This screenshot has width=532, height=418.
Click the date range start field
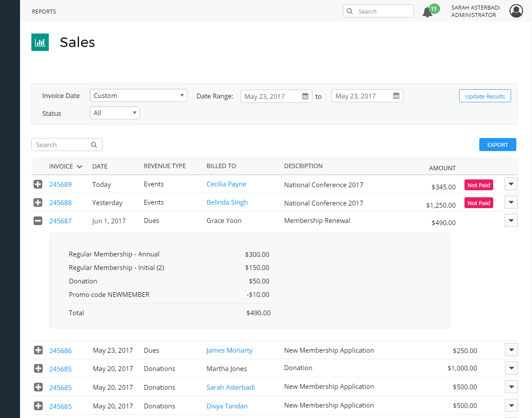point(276,96)
